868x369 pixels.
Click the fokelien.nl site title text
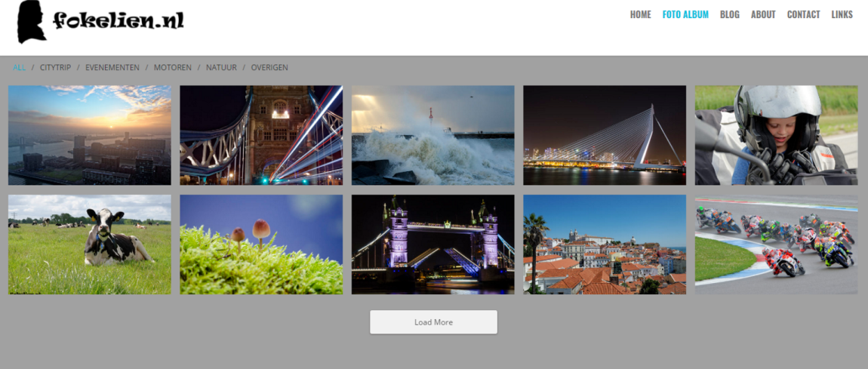coord(118,20)
